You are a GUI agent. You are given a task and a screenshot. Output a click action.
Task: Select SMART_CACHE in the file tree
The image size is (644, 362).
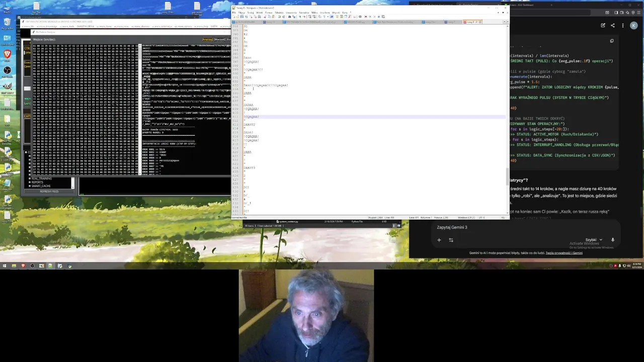click(41, 186)
